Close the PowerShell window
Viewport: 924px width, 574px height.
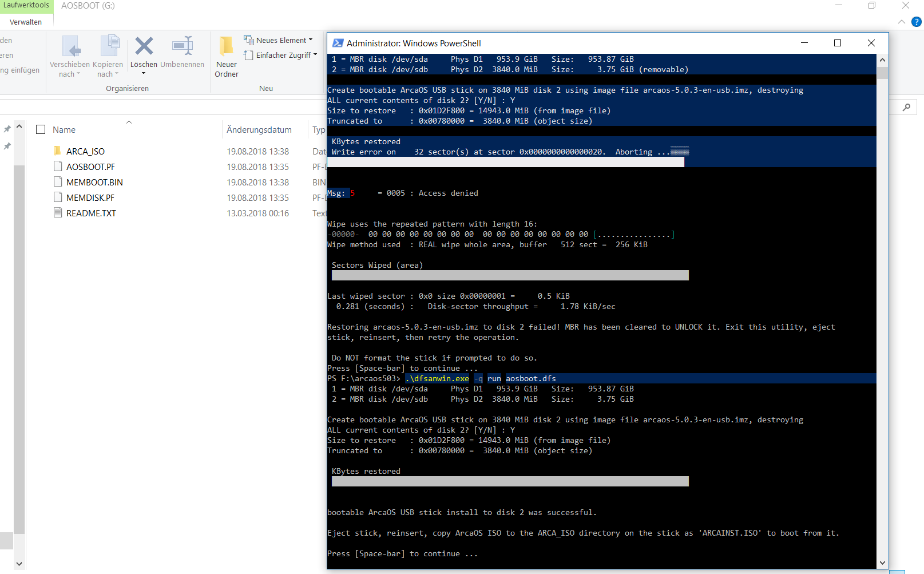pos(871,43)
